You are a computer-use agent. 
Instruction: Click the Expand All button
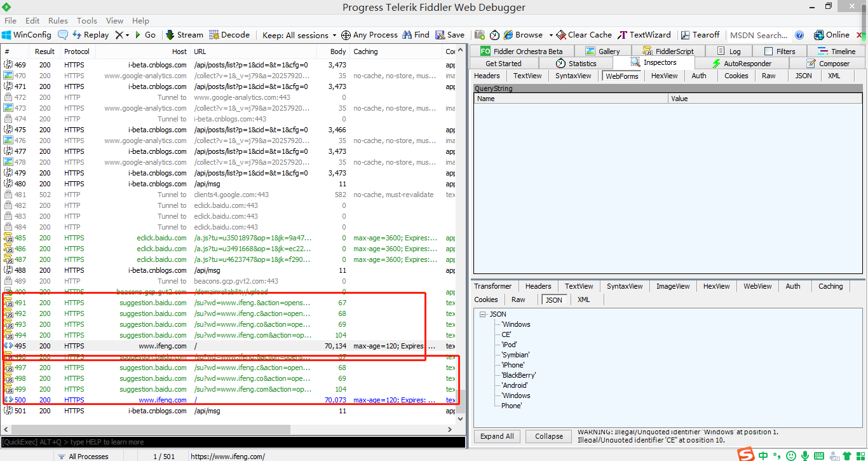tap(497, 436)
